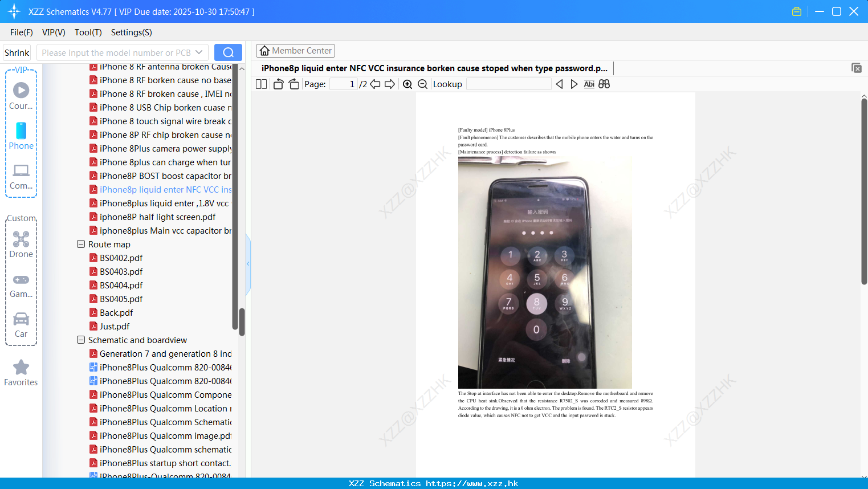Open model number dropdown arrow
Screen dimensions: 868x489
(x=199, y=52)
